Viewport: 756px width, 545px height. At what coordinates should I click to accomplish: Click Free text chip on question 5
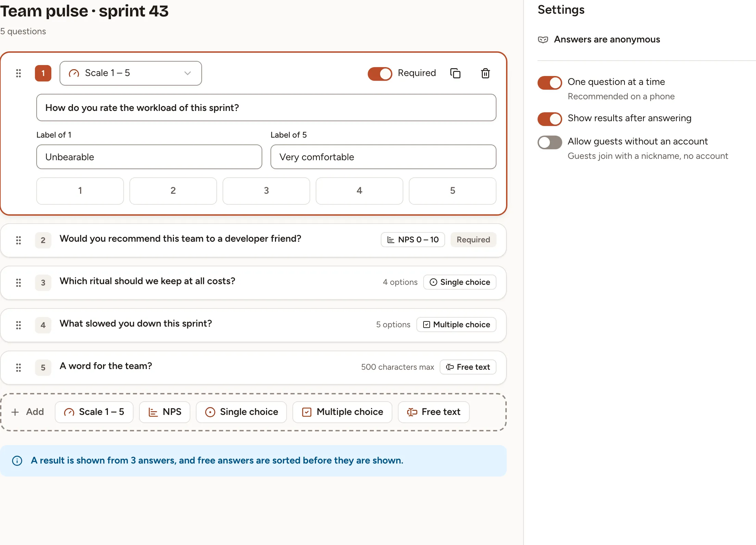(468, 367)
